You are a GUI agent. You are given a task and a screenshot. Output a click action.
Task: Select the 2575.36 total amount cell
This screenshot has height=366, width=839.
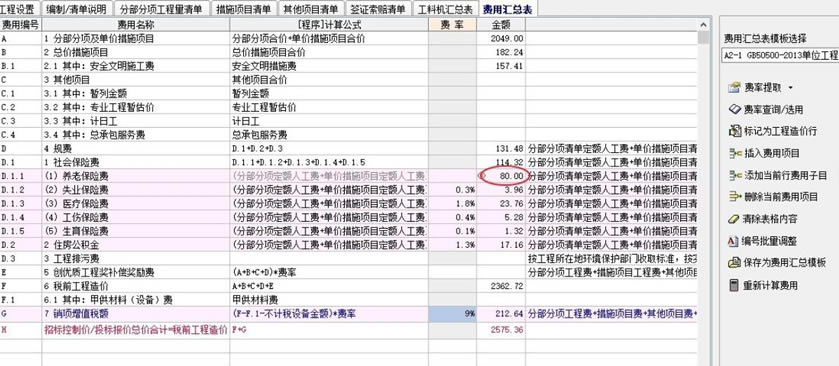pyautogui.click(x=501, y=330)
